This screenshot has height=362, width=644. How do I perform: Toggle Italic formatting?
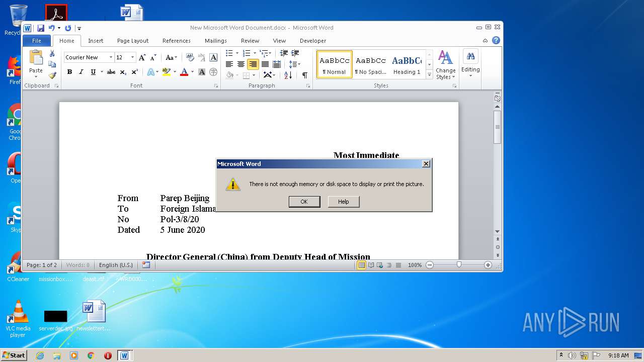[x=81, y=72]
